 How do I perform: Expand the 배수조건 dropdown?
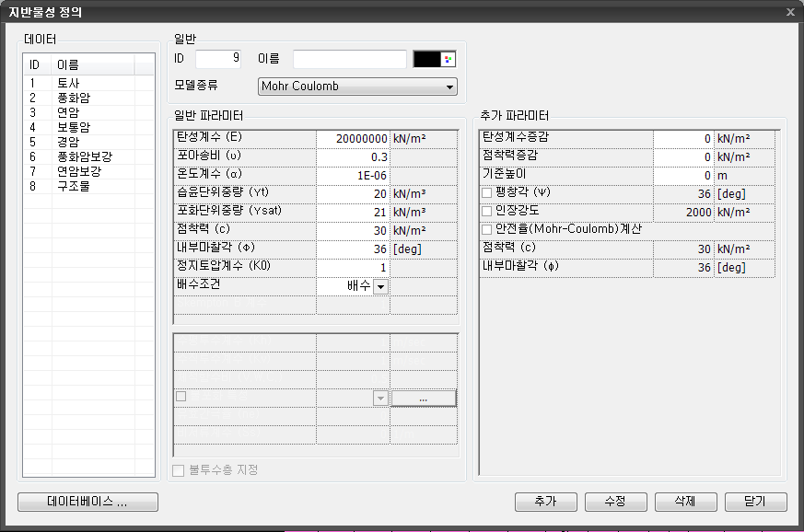380,286
